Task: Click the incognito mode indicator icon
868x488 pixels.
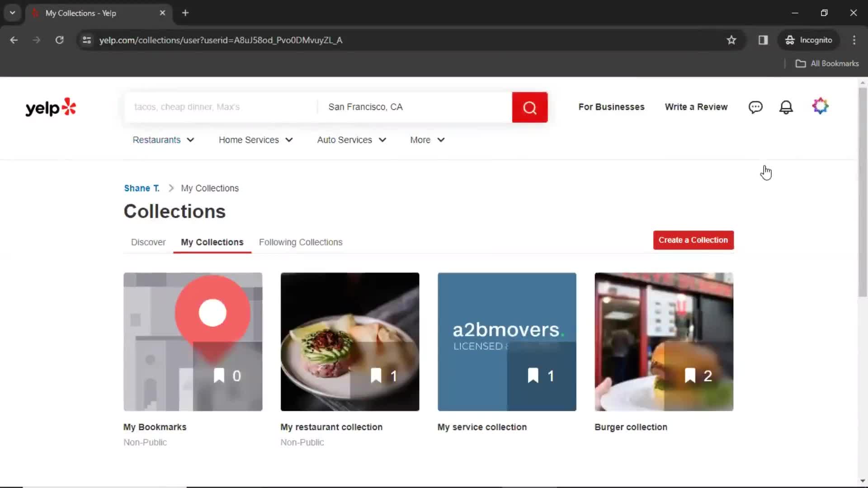Action: point(789,40)
